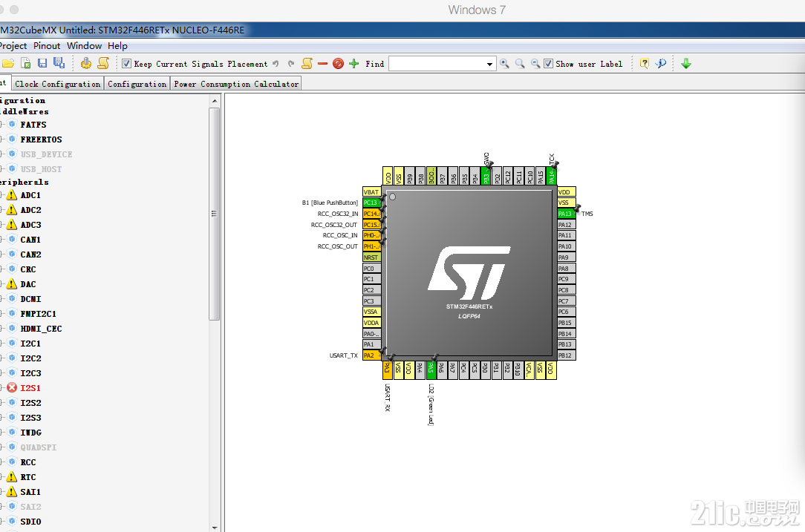Select the CRC peripheral
This screenshot has width=805, height=532.
(28, 269)
